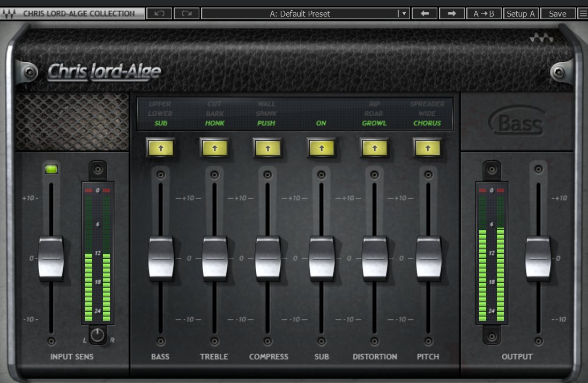
Task: Cycle the Bass mode arrow button
Action: pos(161,148)
